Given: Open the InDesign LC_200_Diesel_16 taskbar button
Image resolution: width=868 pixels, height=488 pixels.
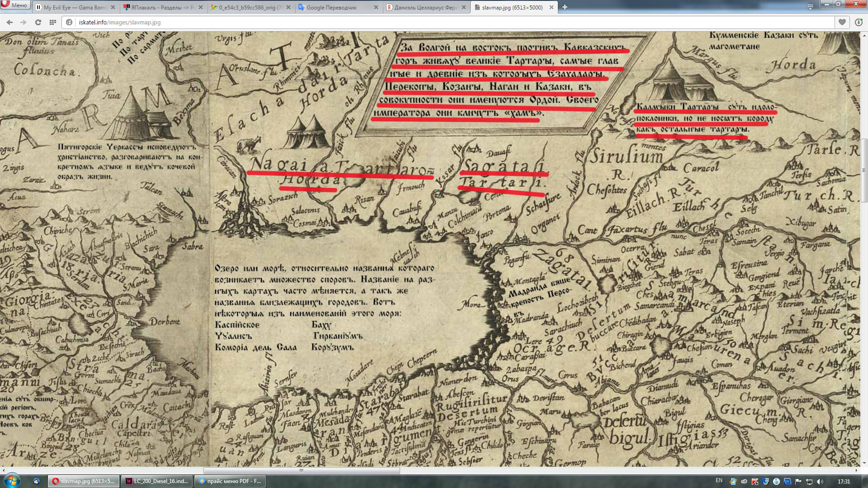Looking at the screenshot, I should tap(157, 481).
